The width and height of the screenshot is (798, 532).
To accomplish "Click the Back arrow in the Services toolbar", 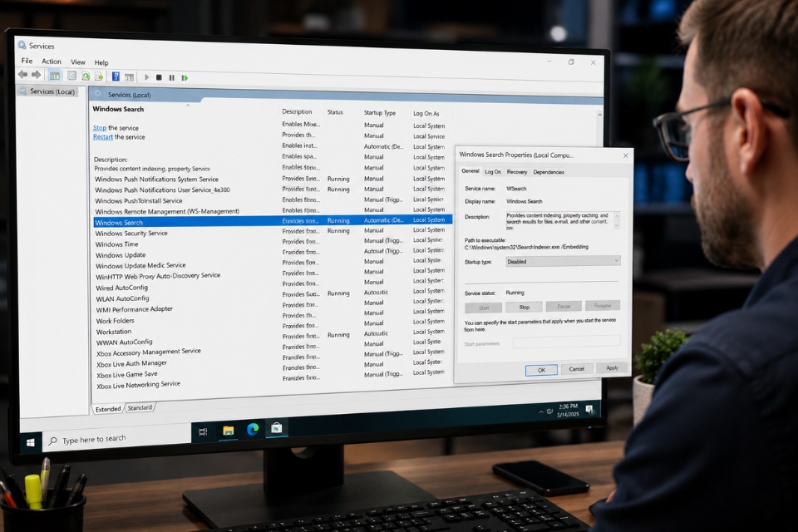I will [x=23, y=75].
